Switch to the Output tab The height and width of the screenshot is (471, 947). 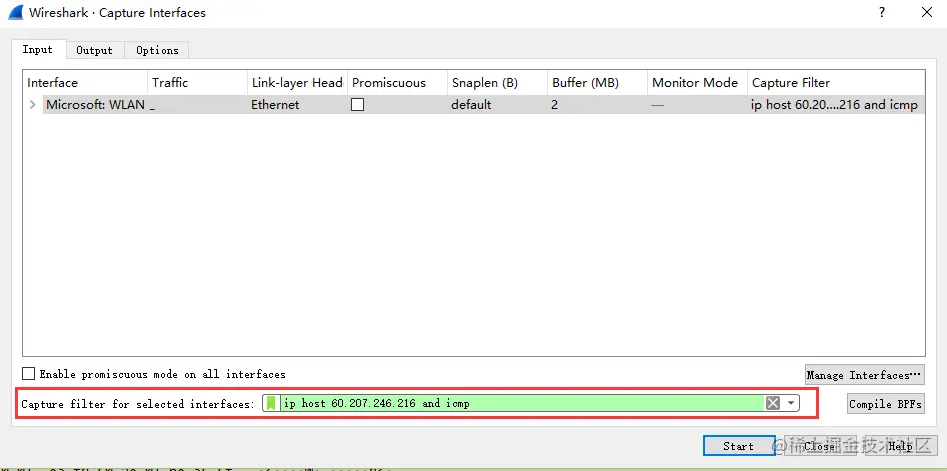coord(94,50)
